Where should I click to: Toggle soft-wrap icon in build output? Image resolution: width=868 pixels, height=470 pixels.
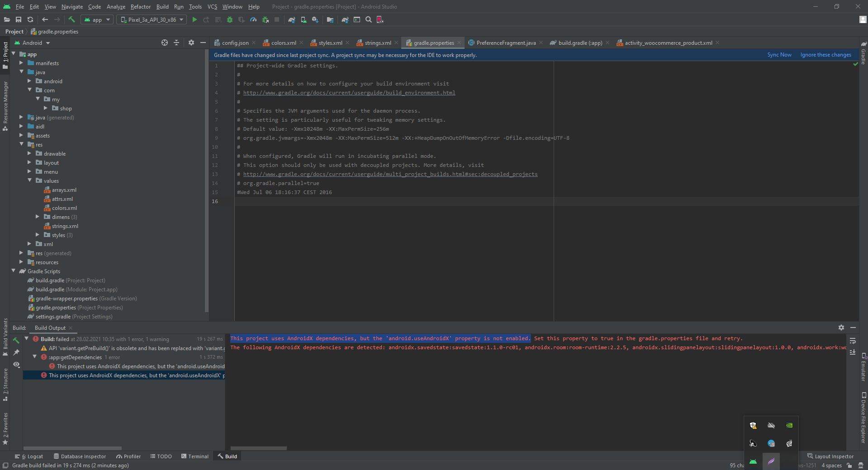click(853, 341)
